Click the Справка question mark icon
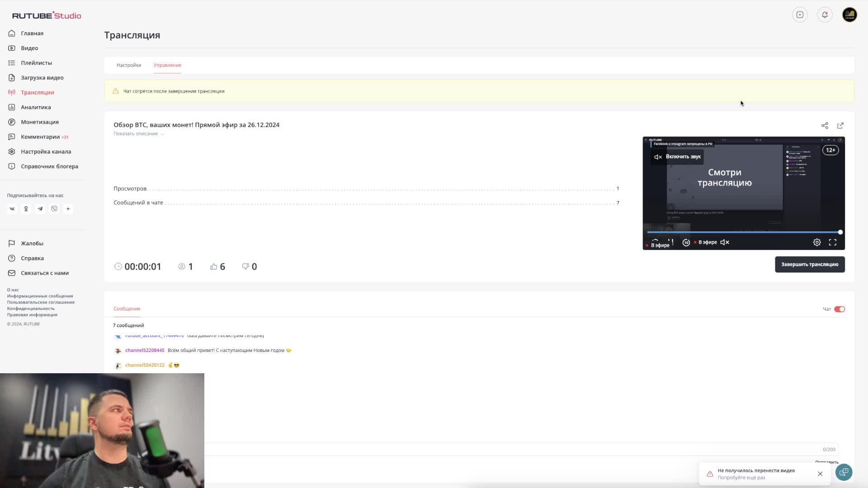This screenshot has width=868, height=488. point(12,258)
